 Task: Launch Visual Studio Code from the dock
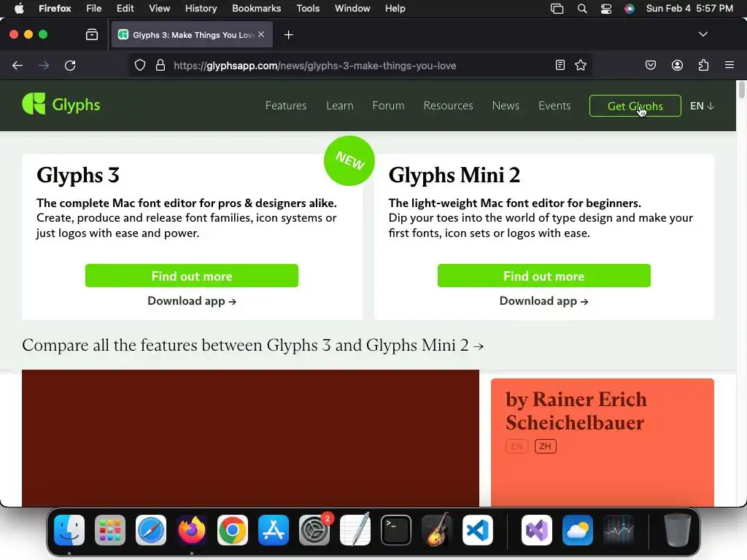(x=477, y=530)
